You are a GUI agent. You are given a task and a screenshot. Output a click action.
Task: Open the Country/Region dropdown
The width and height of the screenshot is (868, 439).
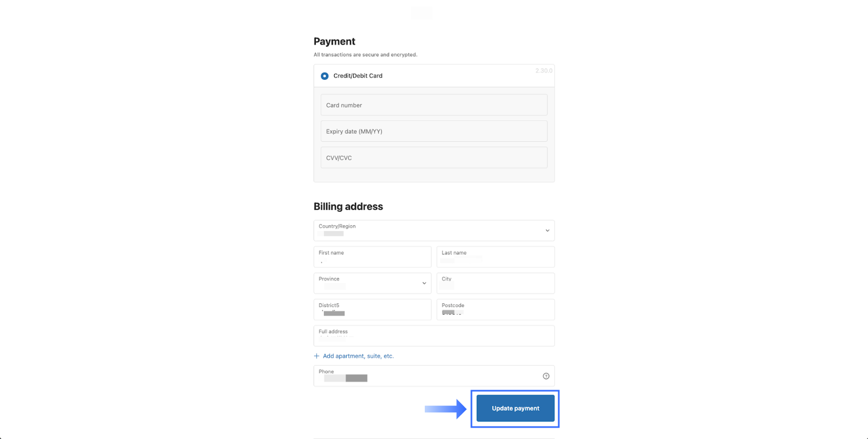coord(429,231)
